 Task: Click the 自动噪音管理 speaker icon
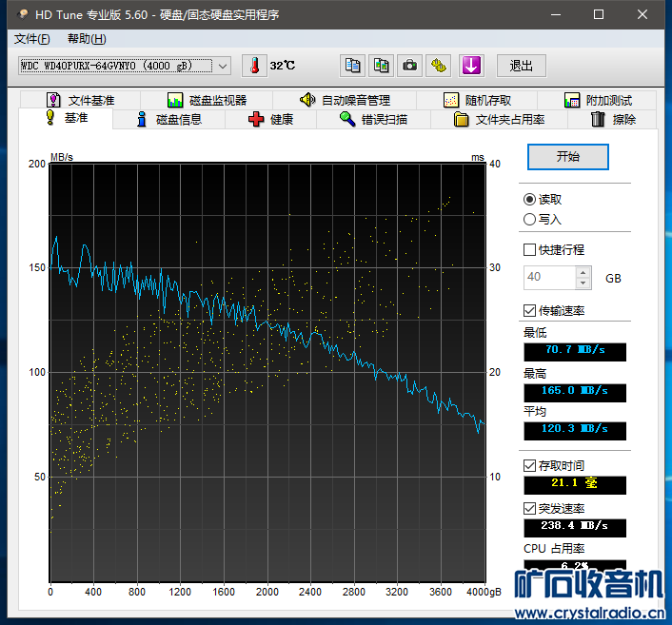[x=307, y=100]
